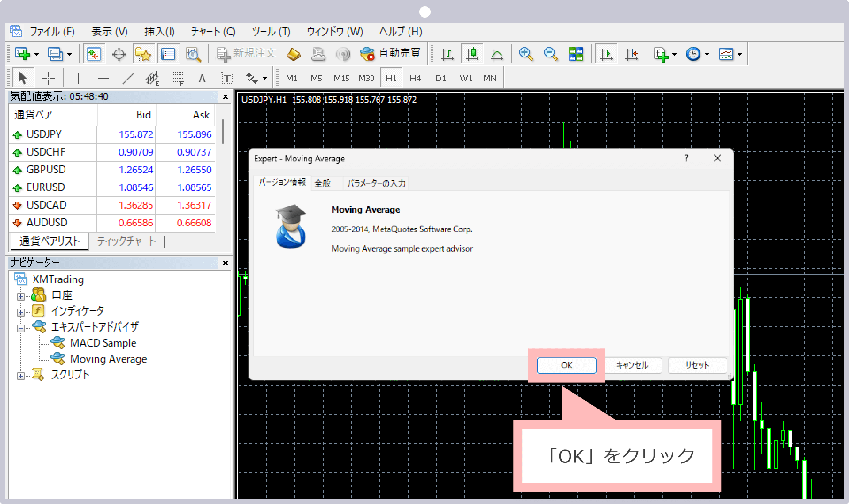This screenshot has height=504, width=849.
Task: Collapse the エキスパートアドバイザ tree node
Action: tap(20, 328)
